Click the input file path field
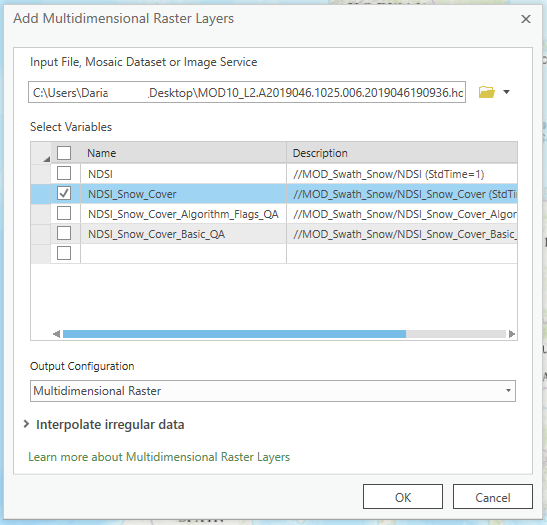The image size is (547, 525). pos(247,92)
